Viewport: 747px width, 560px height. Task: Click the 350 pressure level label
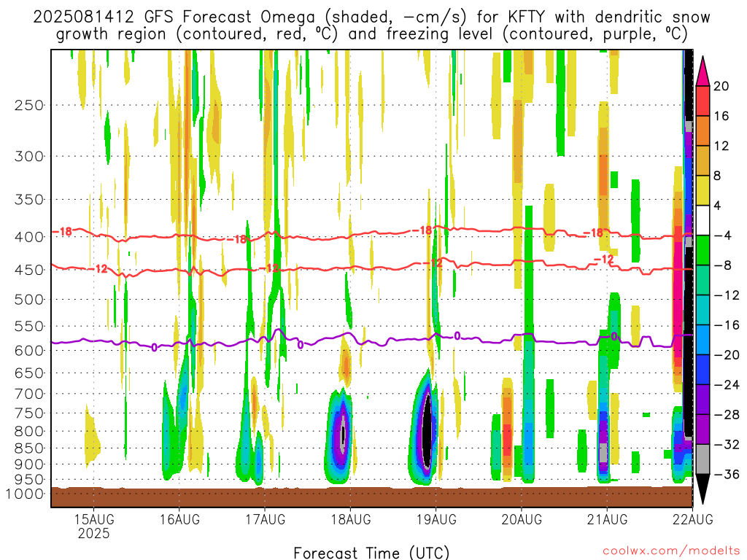[29, 200]
